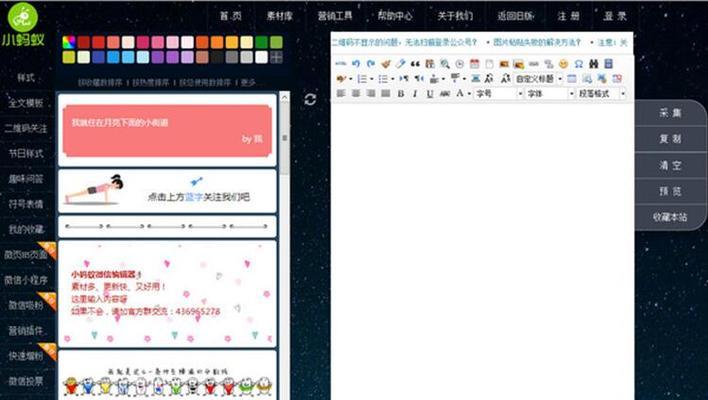Toggle strikethrough formatting

coord(445,93)
